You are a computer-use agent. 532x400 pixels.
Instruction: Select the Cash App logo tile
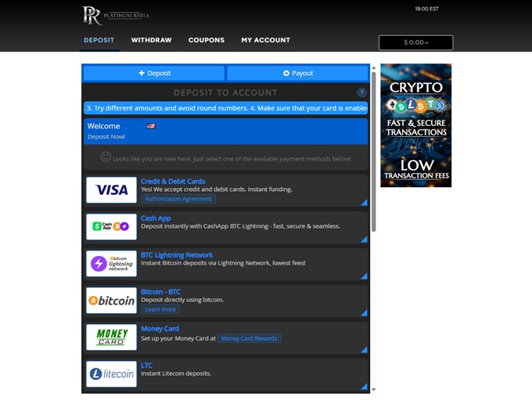point(111,226)
